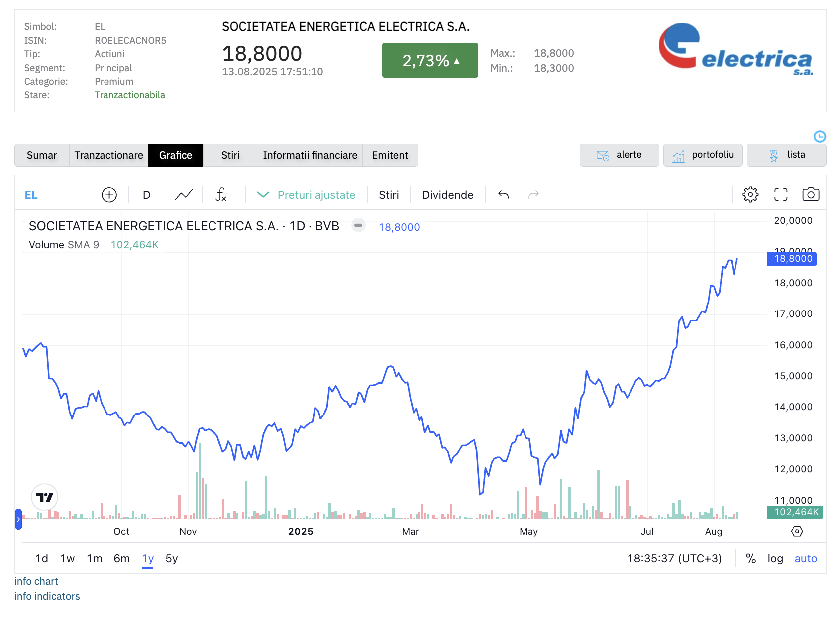Click the compare/add symbol plus icon
The height and width of the screenshot is (622, 840).
point(109,195)
